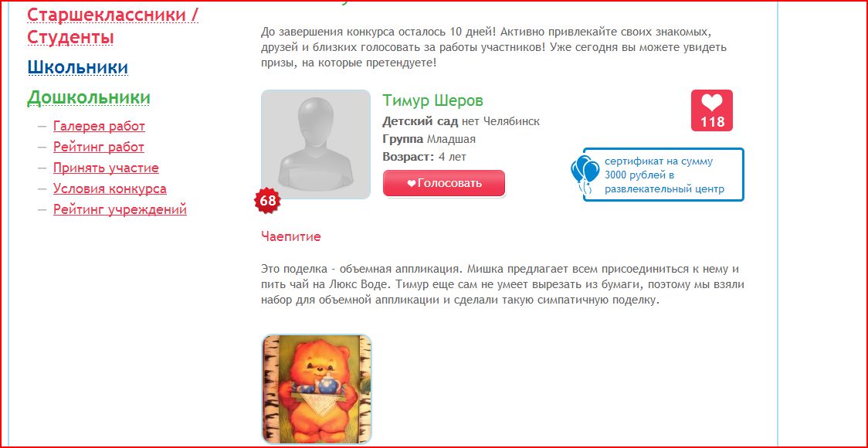View Условия конкурса
868x448 pixels.
tap(110, 188)
